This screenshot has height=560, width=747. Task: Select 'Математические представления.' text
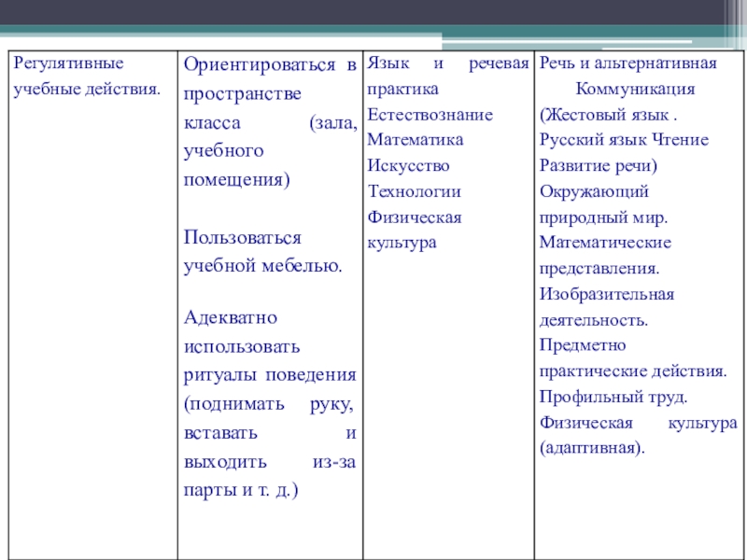point(604,255)
